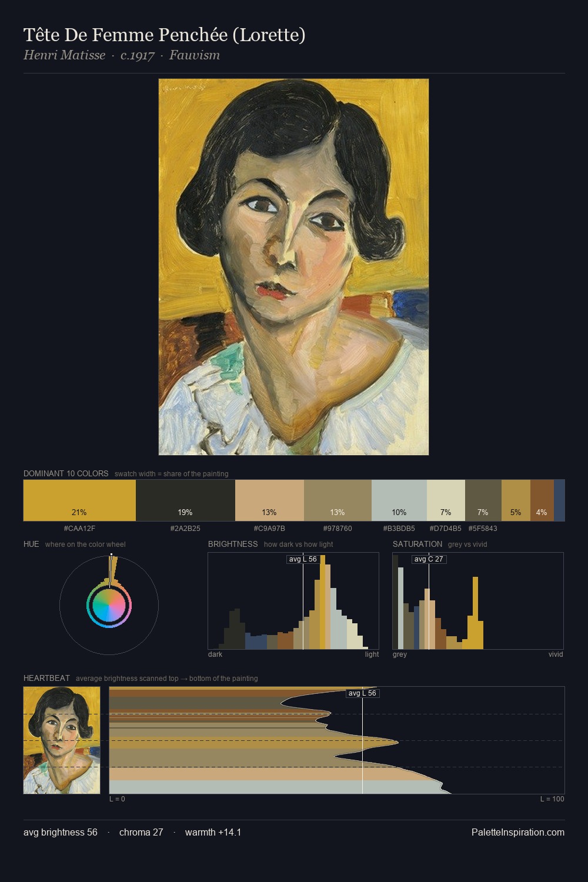Click the avg C 27 marker label
The height and width of the screenshot is (882, 588).
429,559
